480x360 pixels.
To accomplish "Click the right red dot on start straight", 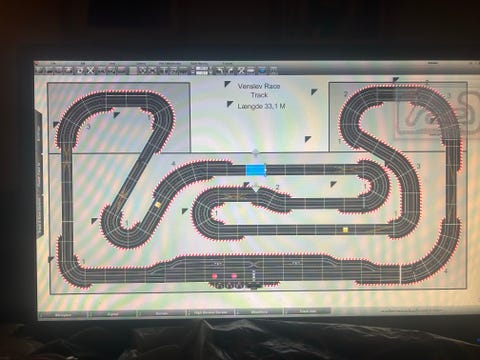I will pos(234,276).
